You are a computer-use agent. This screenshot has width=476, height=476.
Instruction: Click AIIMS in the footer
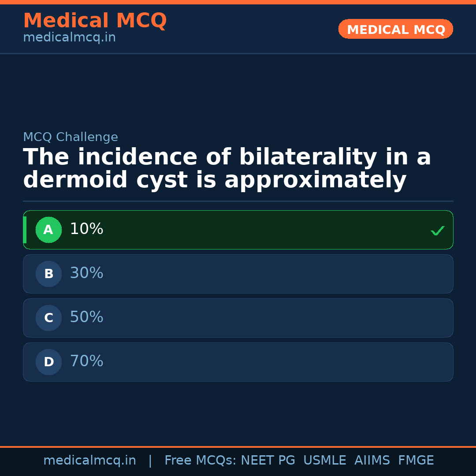click(372, 461)
